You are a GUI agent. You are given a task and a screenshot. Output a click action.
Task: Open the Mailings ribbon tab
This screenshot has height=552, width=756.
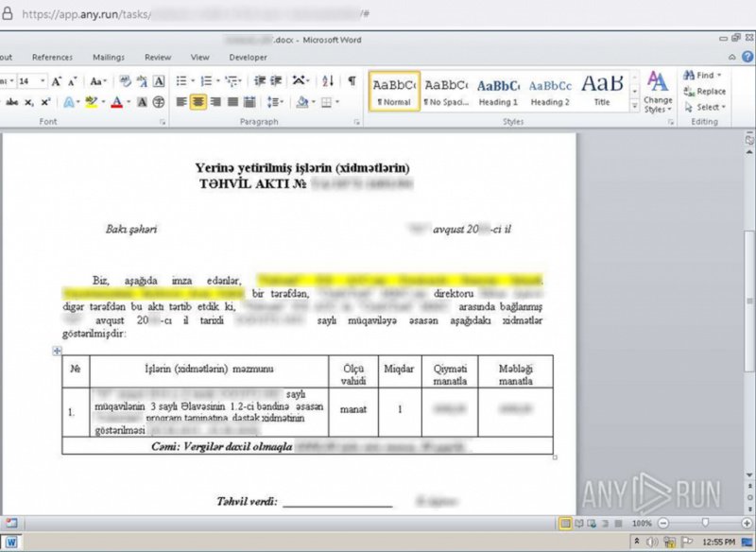(x=109, y=57)
